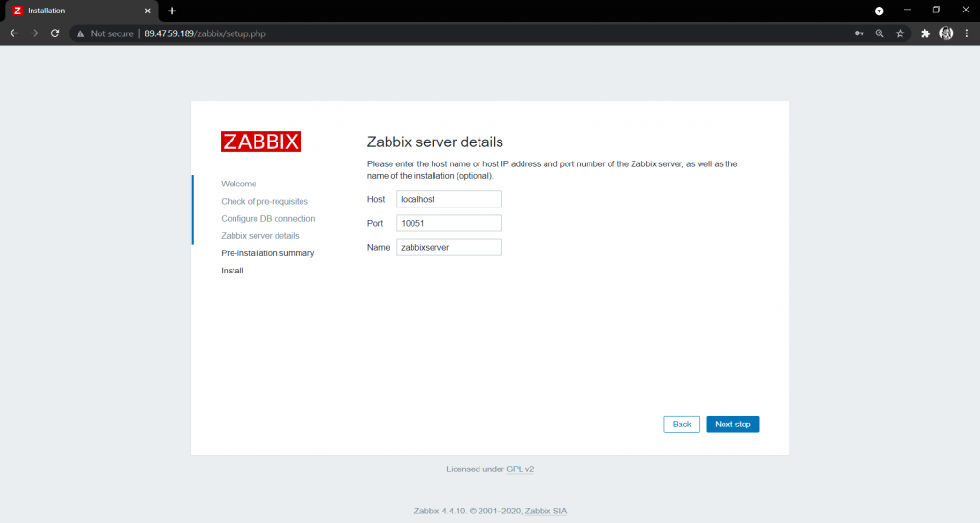Screen dimensions: 980x523
Task: Click the Welcome step in sidebar
Action: (x=238, y=185)
